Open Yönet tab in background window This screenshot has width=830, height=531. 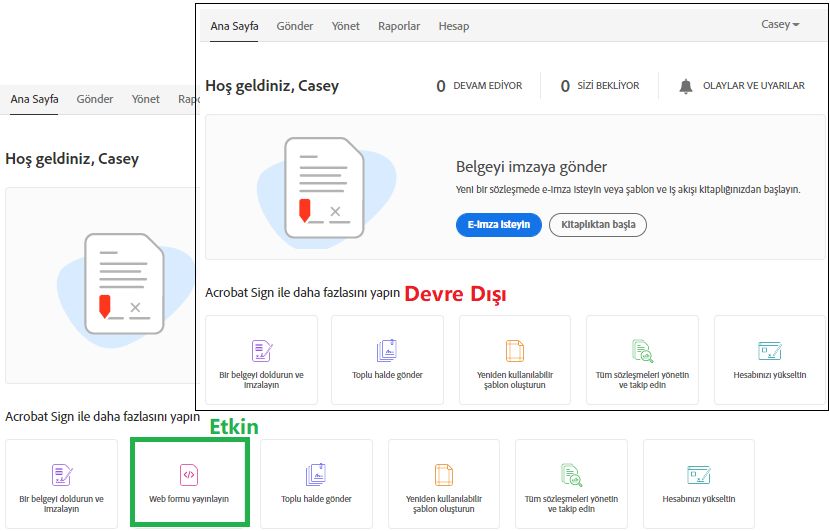click(x=146, y=99)
